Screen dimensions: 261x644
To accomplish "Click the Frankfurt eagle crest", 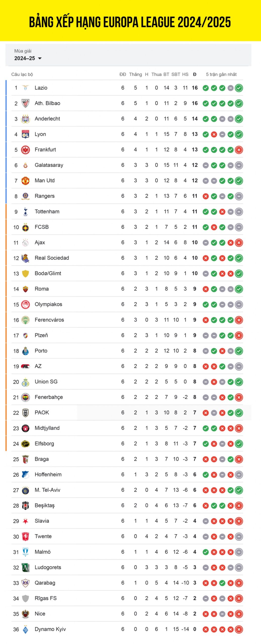I will coord(25,150).
